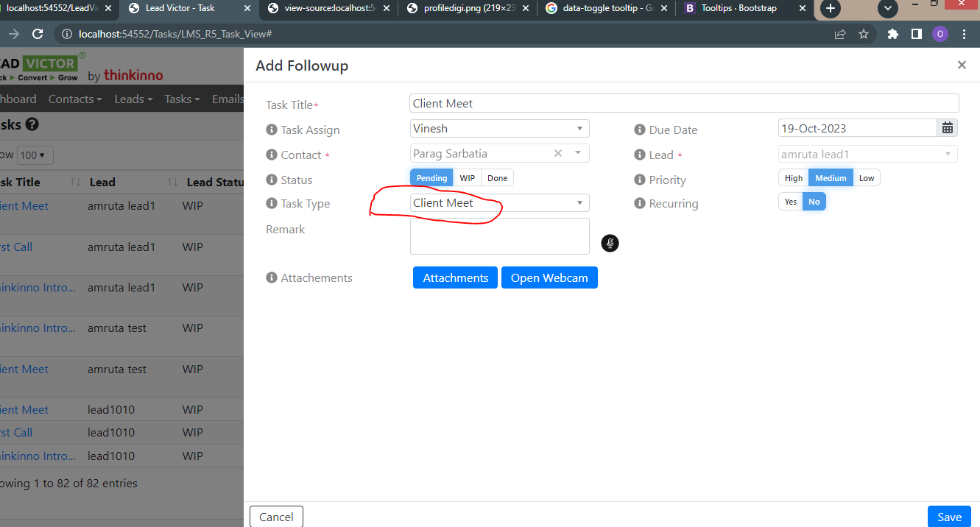Open a new browser tab
The height and width of the screenshot is (527, 980).
[x=830, y=8]
